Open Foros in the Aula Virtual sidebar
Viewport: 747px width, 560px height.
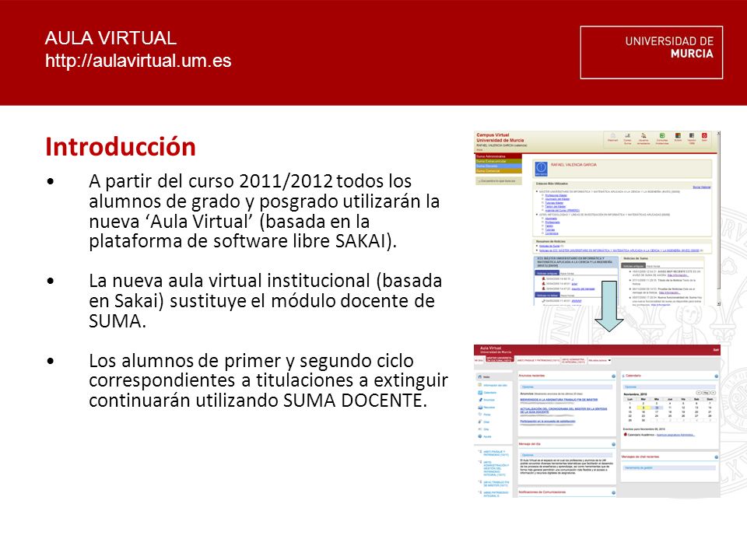(x=485, y=415)
